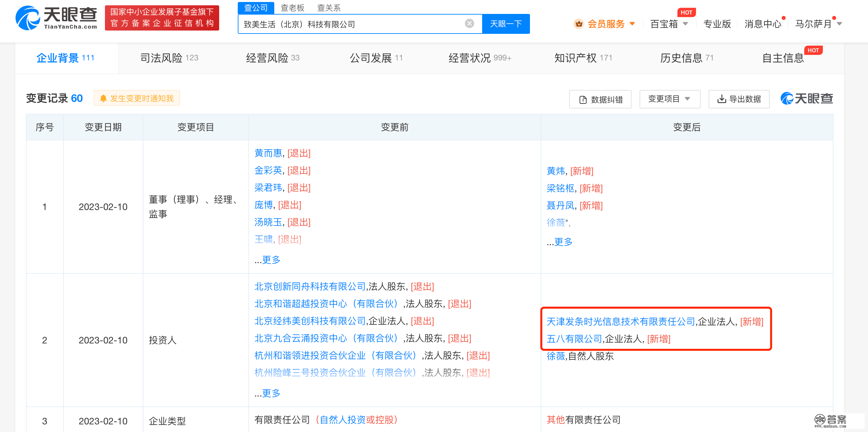Clear the search box with X icon

pyautogui.click(x=469, y=24)
